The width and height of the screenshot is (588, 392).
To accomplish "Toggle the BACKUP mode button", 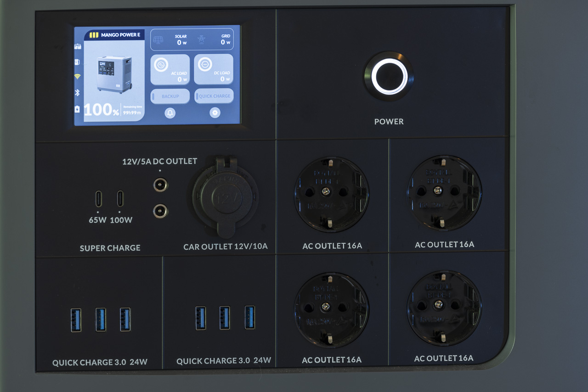I will [x=170, y=96].
